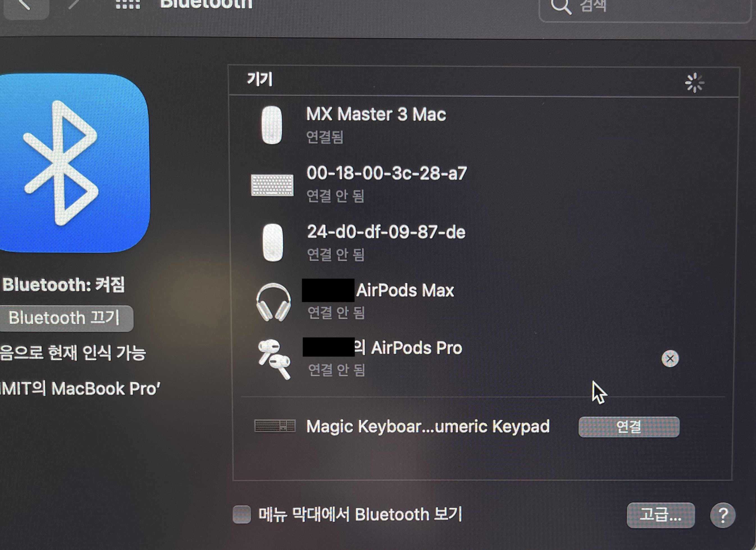
Task: Open help with the question mark button
Action: [x=723, y=516]
